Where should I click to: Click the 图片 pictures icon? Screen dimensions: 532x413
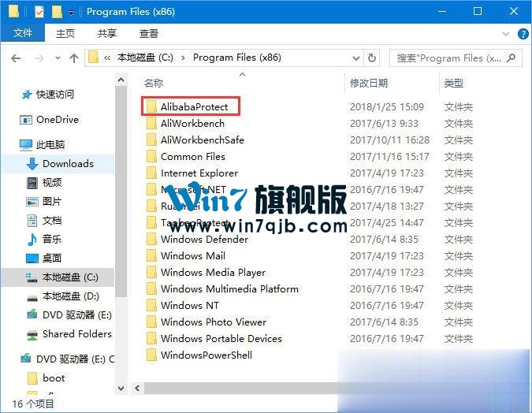[32, 202]
